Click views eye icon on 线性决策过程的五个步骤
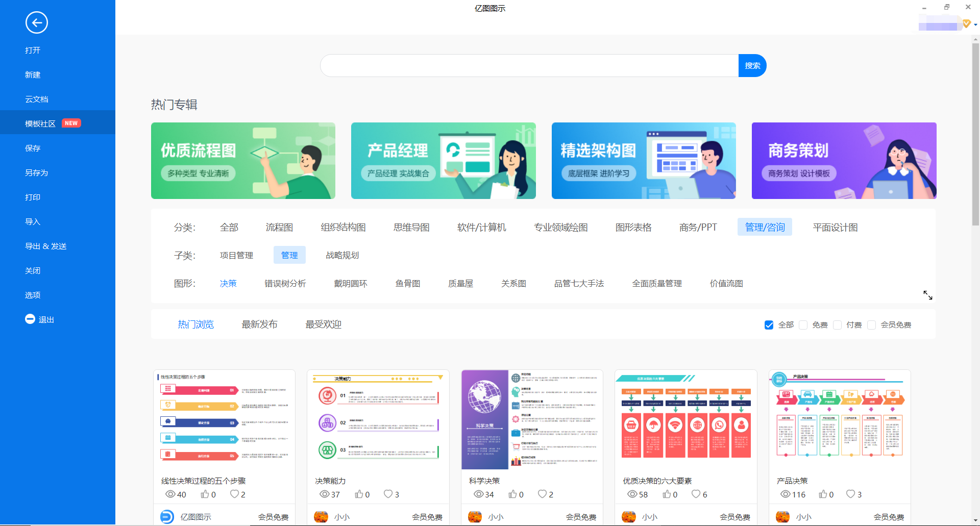 tap(170, 494)
